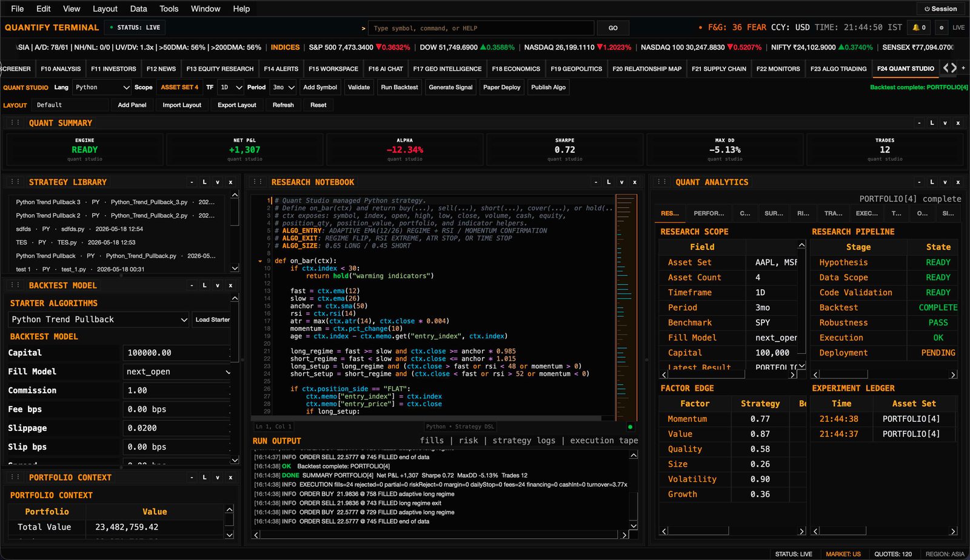970x560 pixels.
Task: Click Load Starter button
Action: click(212, 319)
